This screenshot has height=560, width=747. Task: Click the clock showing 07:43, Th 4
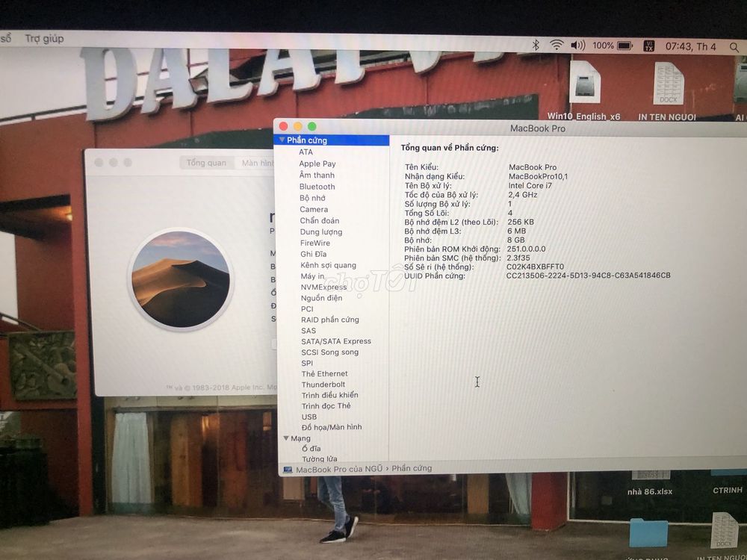(690, 46)
